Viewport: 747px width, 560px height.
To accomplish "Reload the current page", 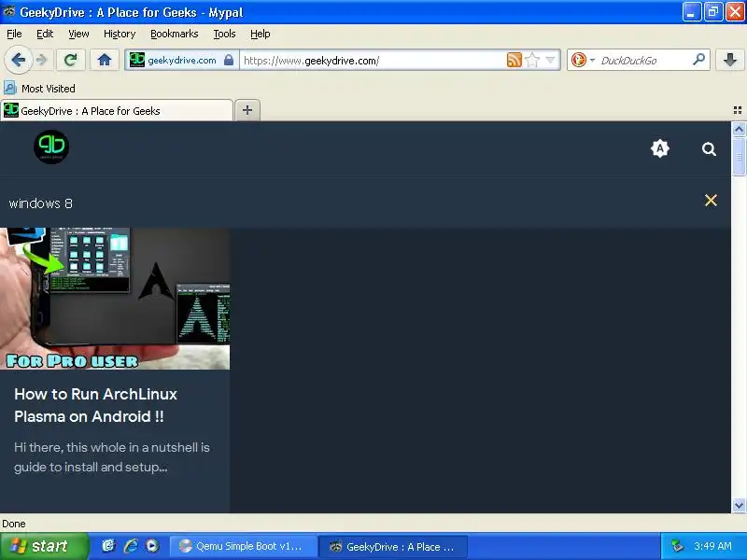I will pos(71,60).
